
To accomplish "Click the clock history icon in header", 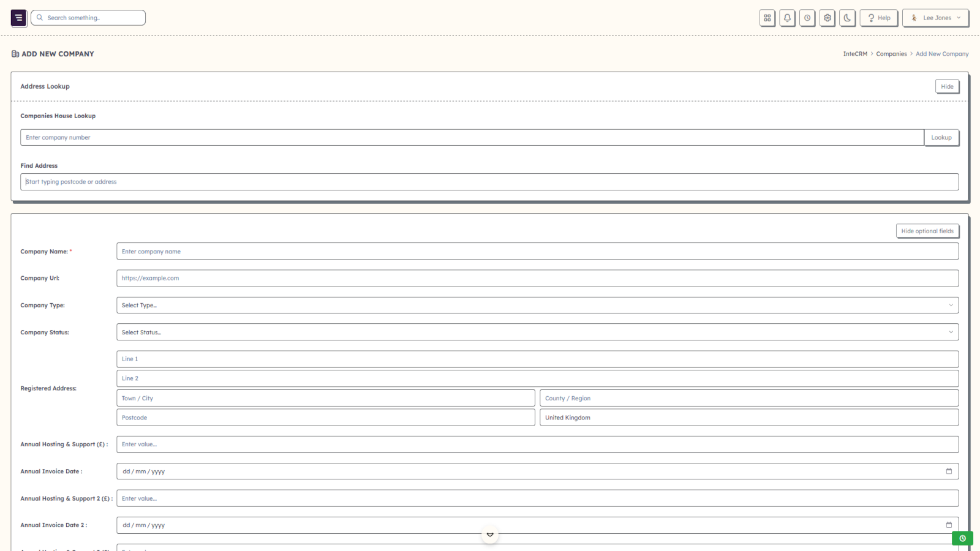I will point(807,18).
